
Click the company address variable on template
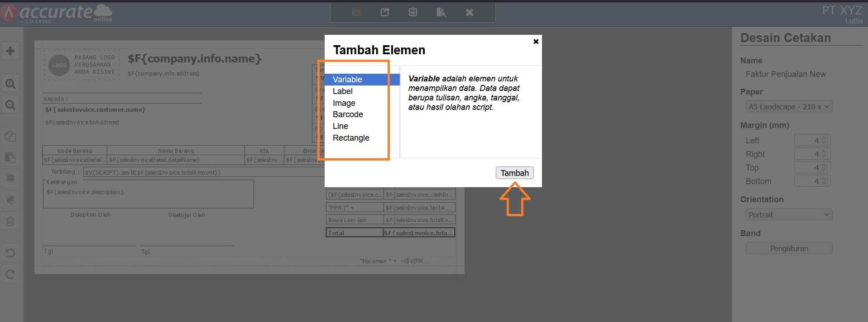click(x=163, y=73)
